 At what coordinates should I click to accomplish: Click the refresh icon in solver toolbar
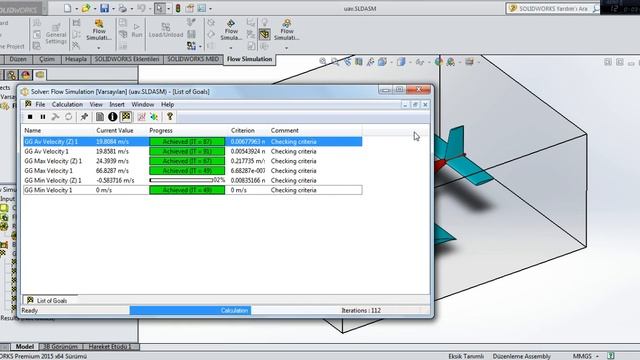pyautogui.click(x=69, y=117)
